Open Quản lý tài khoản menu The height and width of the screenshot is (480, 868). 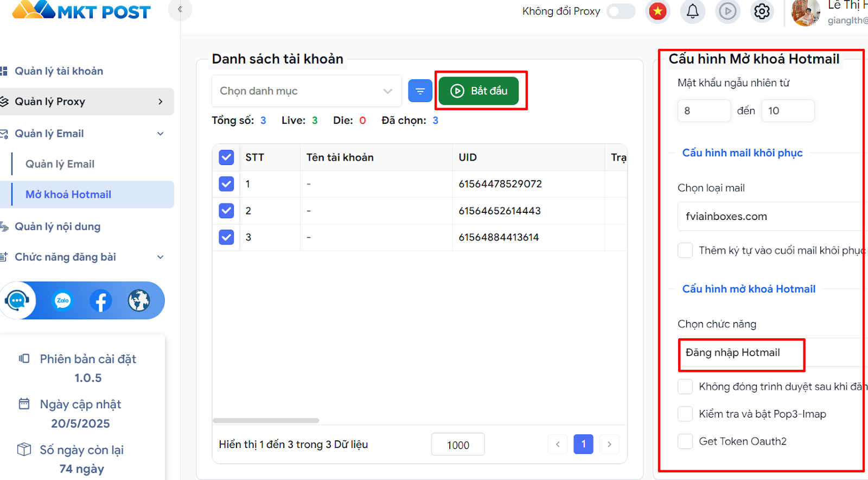coord(59,71)
